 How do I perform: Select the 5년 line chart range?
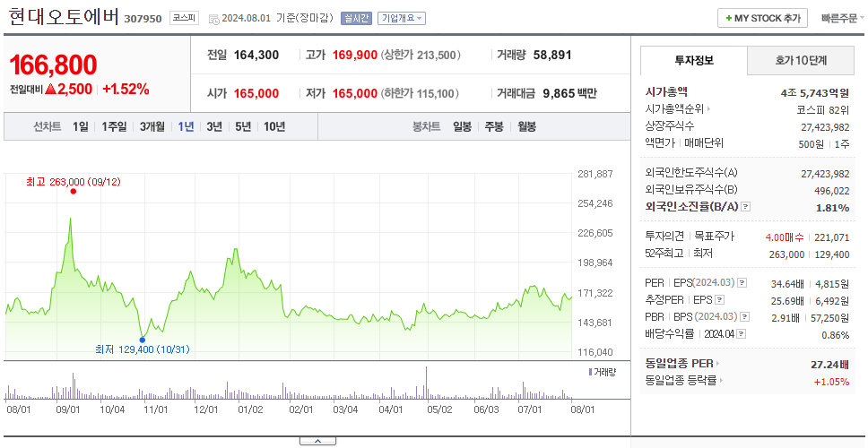[243, 126]
